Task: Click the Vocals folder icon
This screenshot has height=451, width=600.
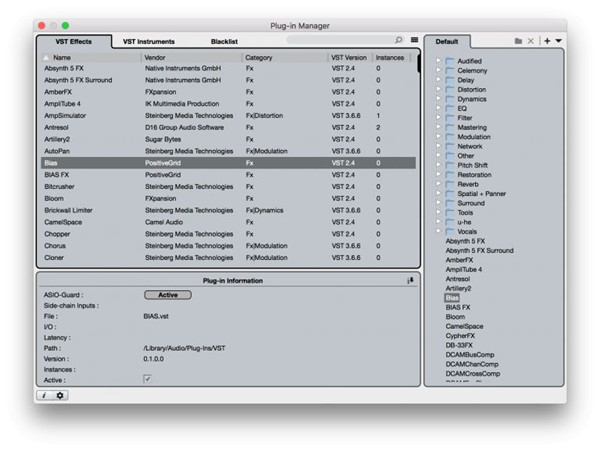Action: pyautogui.click(x=450, y=231)
